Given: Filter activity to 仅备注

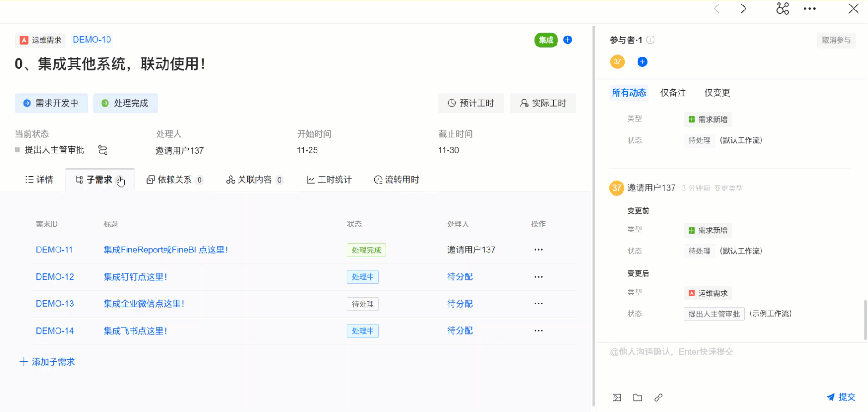Looking at the screenshot, I should [673, 93].
